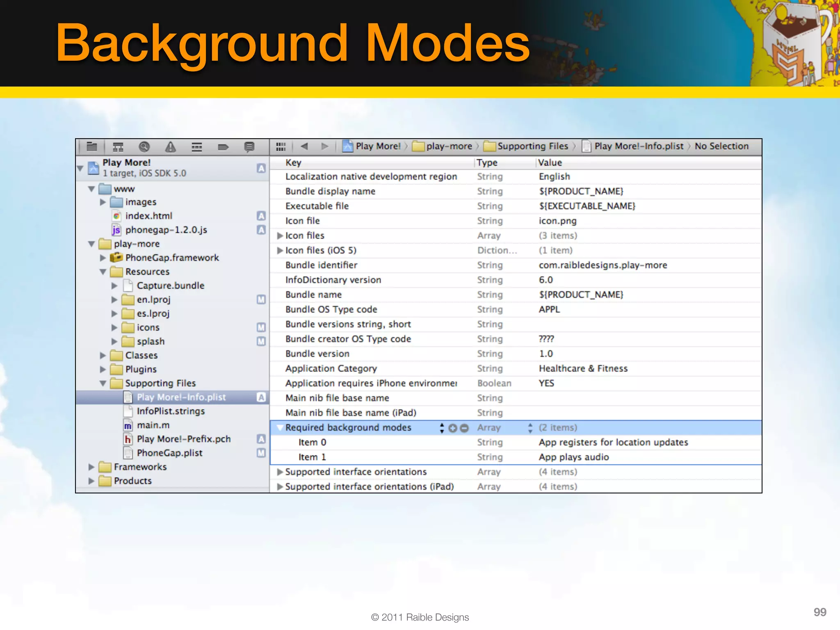Screen dimensions: 840x630
Task: Open the Array type stepper popup
Action: click(530, 428)
